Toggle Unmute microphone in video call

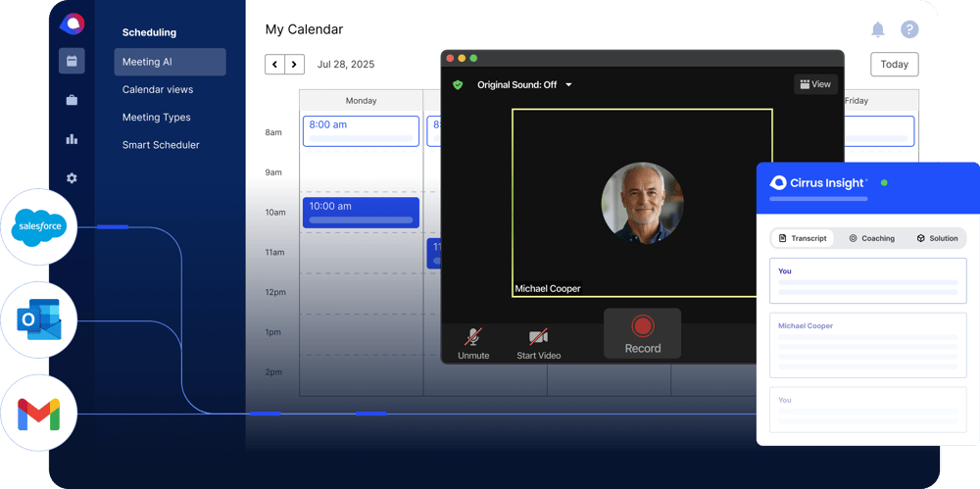click(x=473, y=343)
